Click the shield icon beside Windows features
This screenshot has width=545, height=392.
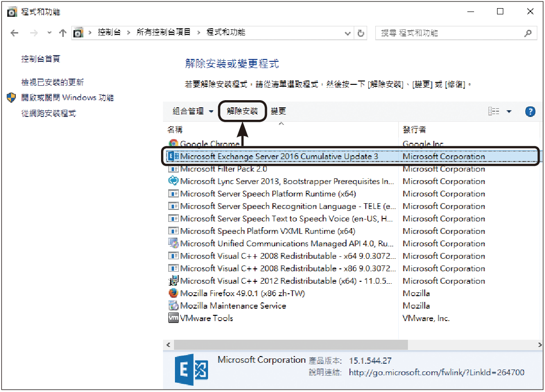click(x=11, y=98)
